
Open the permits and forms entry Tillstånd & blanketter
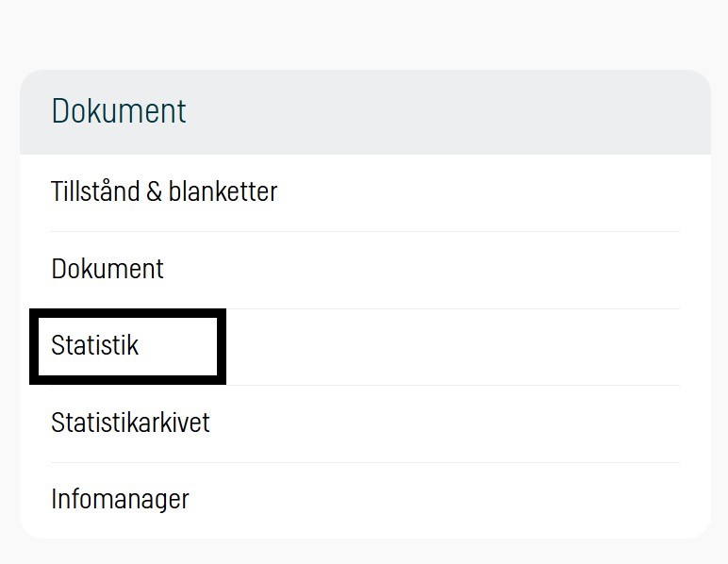coord(164,192)
